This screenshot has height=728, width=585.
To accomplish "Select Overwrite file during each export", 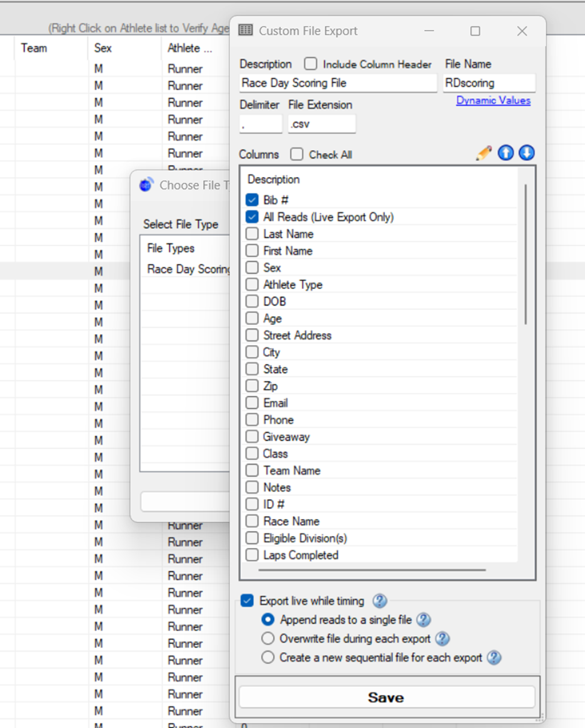I will tap(267, 639).
